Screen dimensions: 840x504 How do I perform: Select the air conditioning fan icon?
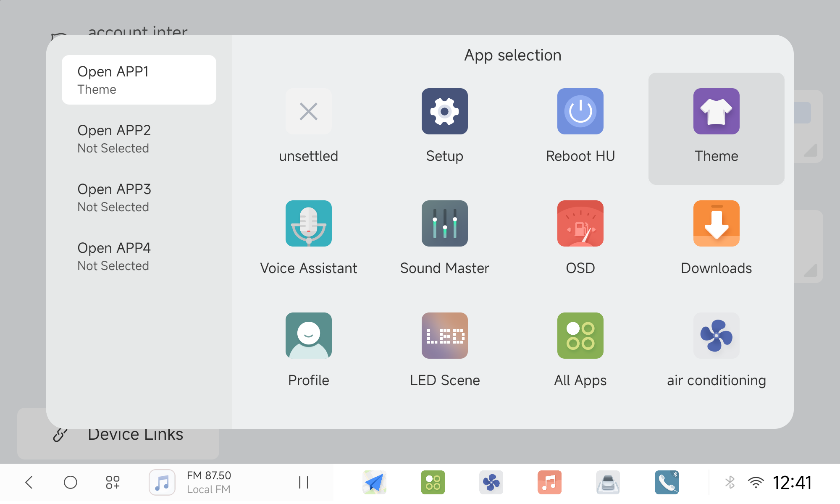click(x=716, y=336)
